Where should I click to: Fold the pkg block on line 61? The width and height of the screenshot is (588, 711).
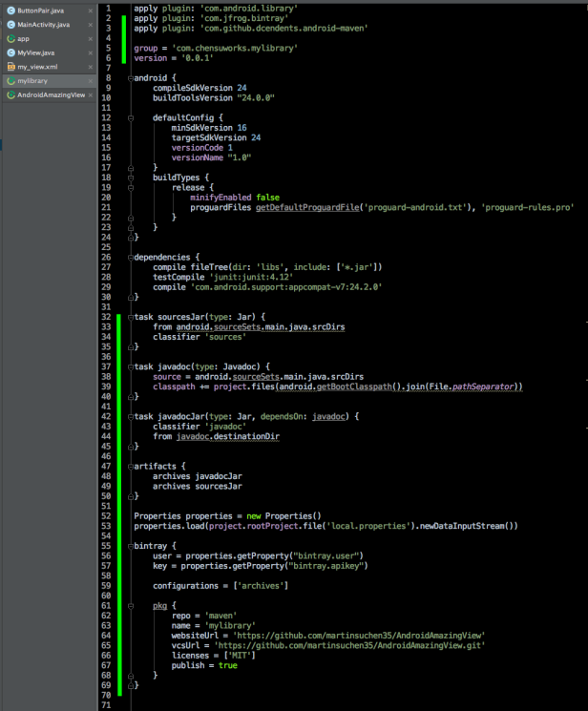point(131,606)
